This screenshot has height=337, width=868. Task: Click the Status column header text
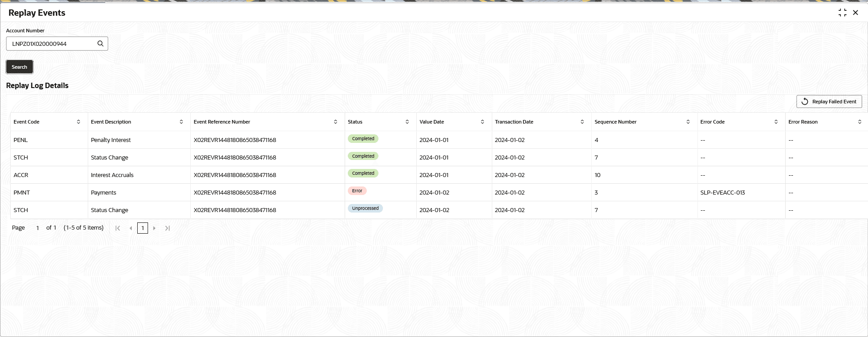(355, 122)
